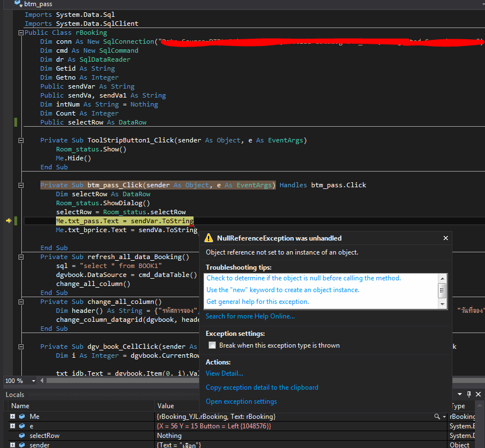Collapse the refresh_all_data_Booking sub
485x448 pixels.
pos(21,257)
